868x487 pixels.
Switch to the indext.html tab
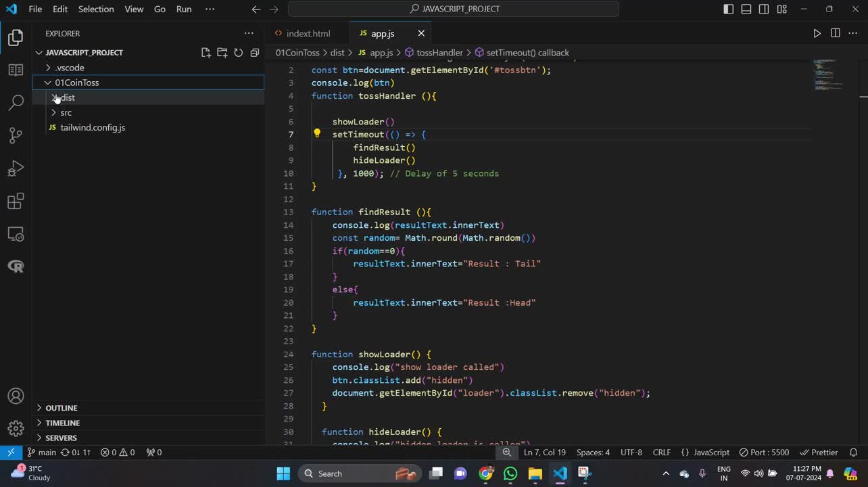(x=308, y=33)
